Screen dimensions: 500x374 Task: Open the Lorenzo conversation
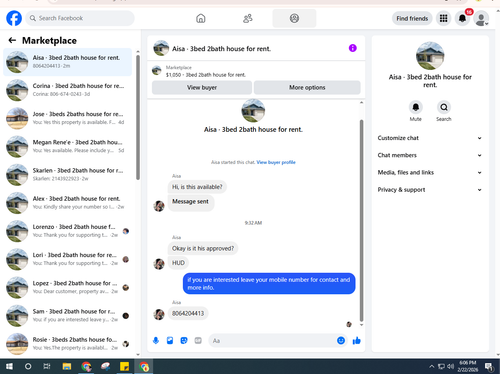(x=68, y=231)
